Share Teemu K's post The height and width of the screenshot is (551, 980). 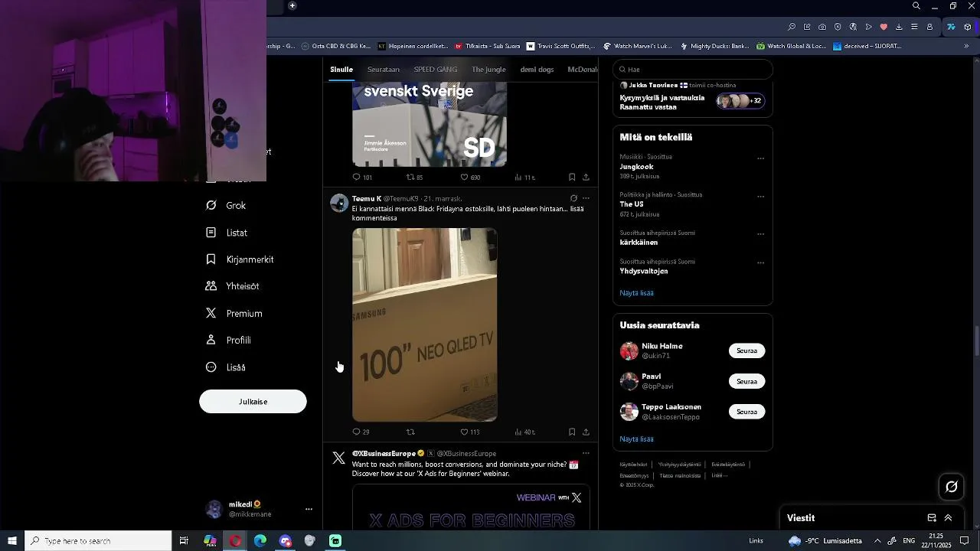click(x=586, y=432)
